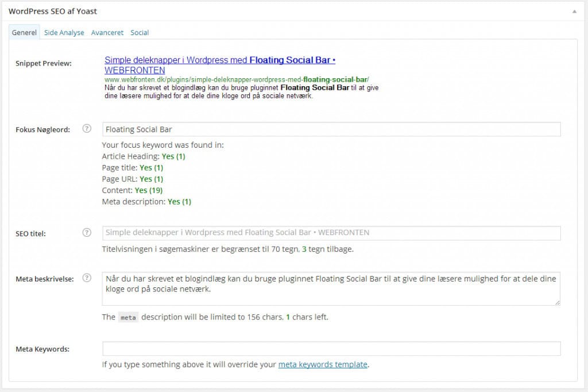This screenshot has width=588, height=392.
Task: Click the SEO titel input field
Action: tap(331, 233)
